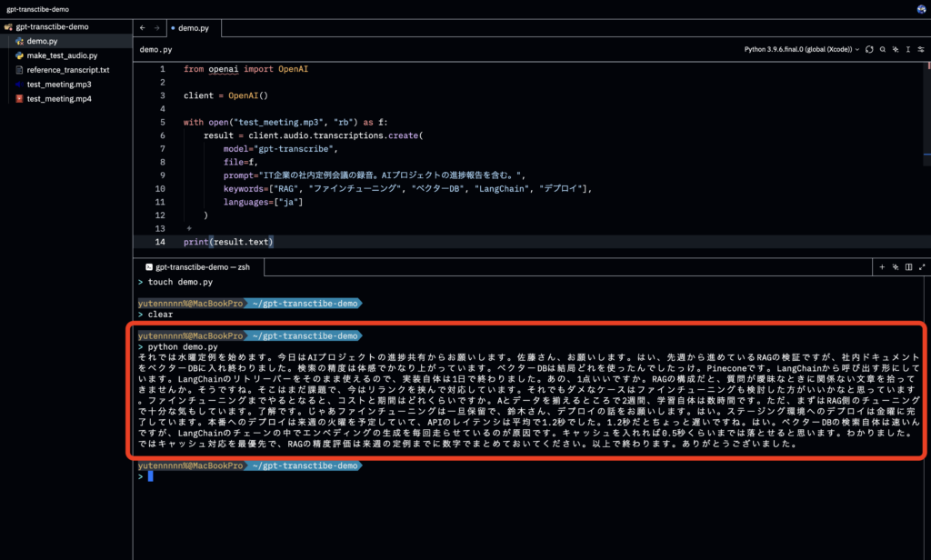Click line number 14 in the gutter
Image resolution: width=931 pixels, height=560 pixels.
[x=160, y=242]
